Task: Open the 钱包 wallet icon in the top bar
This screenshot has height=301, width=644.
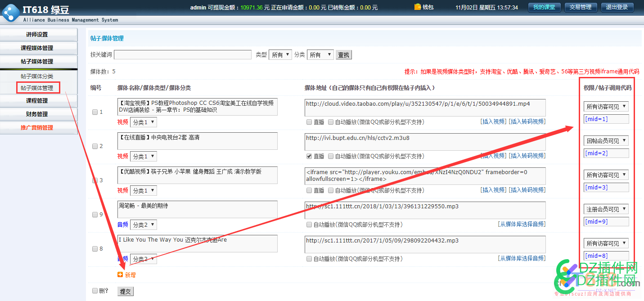Action: pyautogui.click(x=418, y=7)
